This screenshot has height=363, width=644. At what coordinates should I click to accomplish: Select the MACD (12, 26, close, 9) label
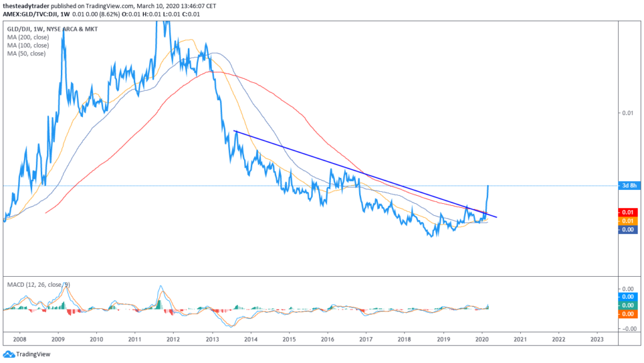coord(38,284)
